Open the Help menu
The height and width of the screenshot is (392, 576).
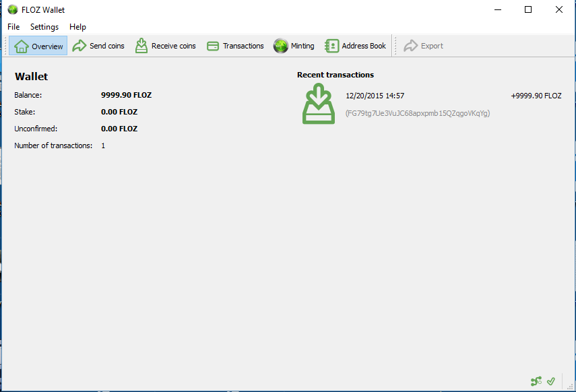tap(77, 27)
